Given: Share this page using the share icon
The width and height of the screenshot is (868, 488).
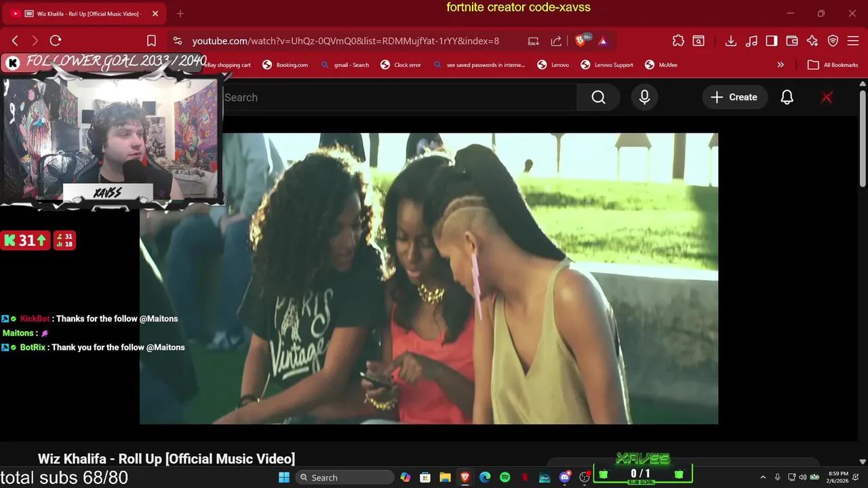Looking at the screenshot, I should coord(556,41).
